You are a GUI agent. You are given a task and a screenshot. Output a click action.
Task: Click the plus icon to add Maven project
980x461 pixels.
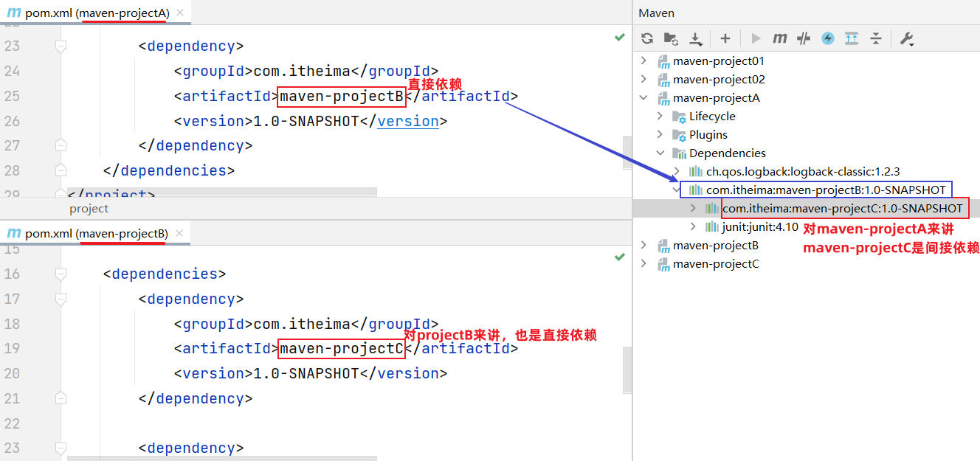pos(725,38)
